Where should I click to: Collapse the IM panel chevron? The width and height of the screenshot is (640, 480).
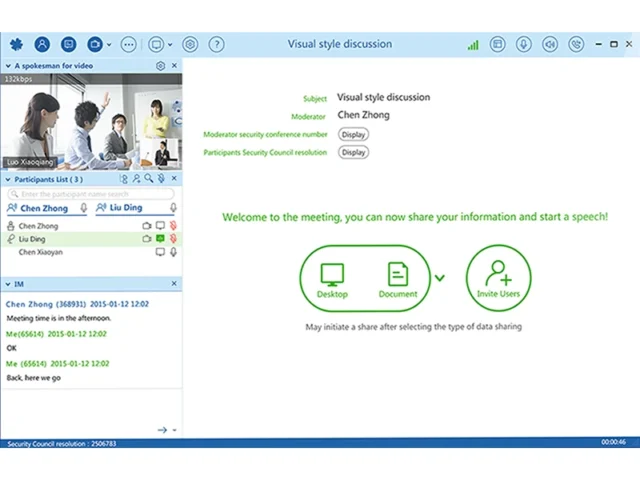pos(10,285)
